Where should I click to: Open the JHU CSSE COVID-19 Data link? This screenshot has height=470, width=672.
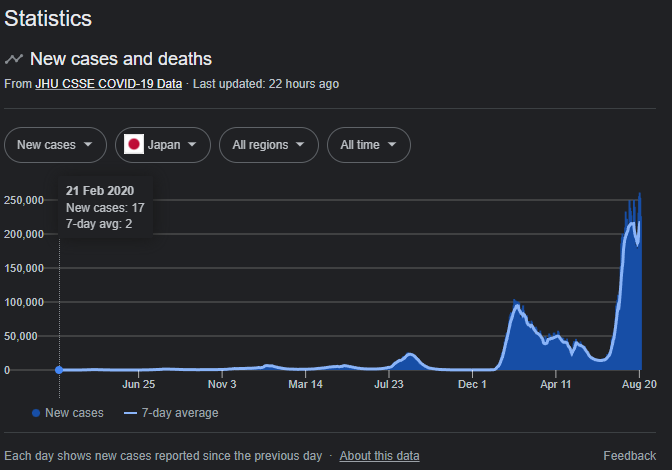108,84
